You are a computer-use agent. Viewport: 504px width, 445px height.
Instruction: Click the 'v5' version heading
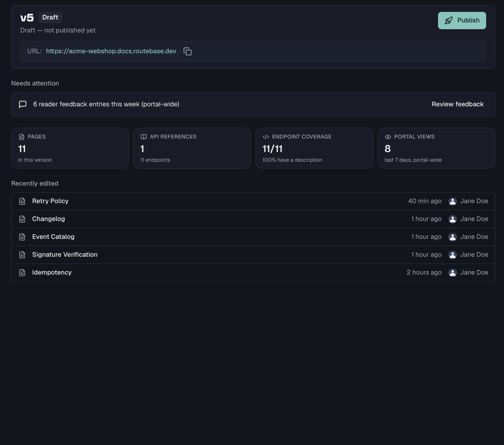click(27, 18)
